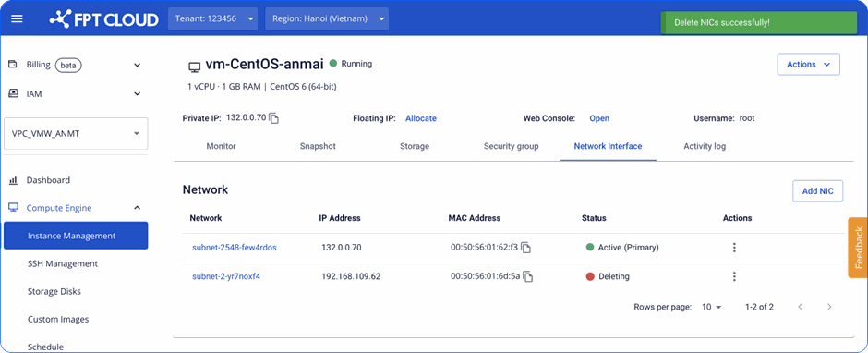The height and width of the screenshot is (353, 868).
Task: Switch to the Security group tab
Action: coord(511,146)
